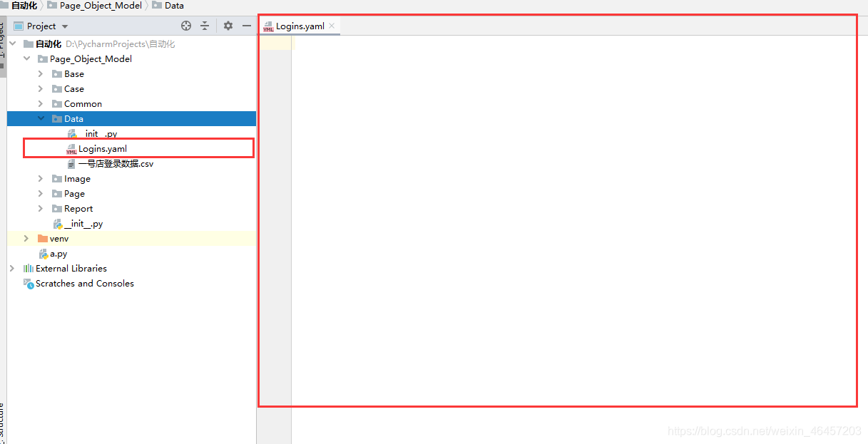Click Base folder icon
Viewport: 868px width, 444px height.
coord(57,74)
